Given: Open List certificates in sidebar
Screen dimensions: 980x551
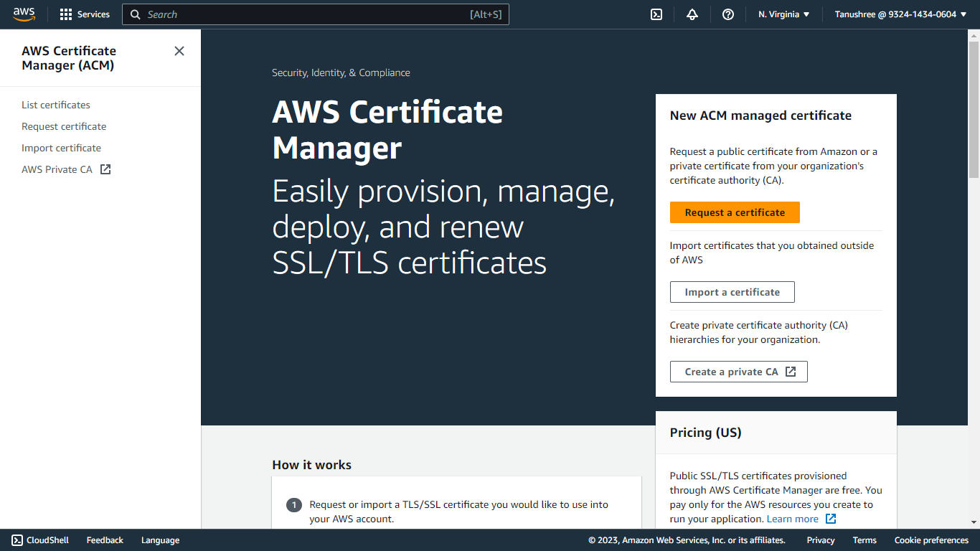Looking at the screenshot, I should [x=56, y=105].
